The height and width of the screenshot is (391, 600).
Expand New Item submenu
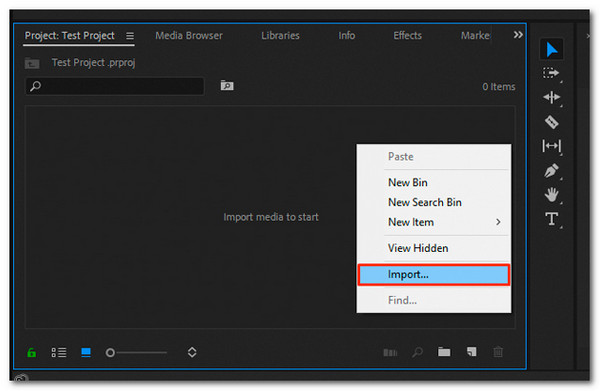point(434,222)
